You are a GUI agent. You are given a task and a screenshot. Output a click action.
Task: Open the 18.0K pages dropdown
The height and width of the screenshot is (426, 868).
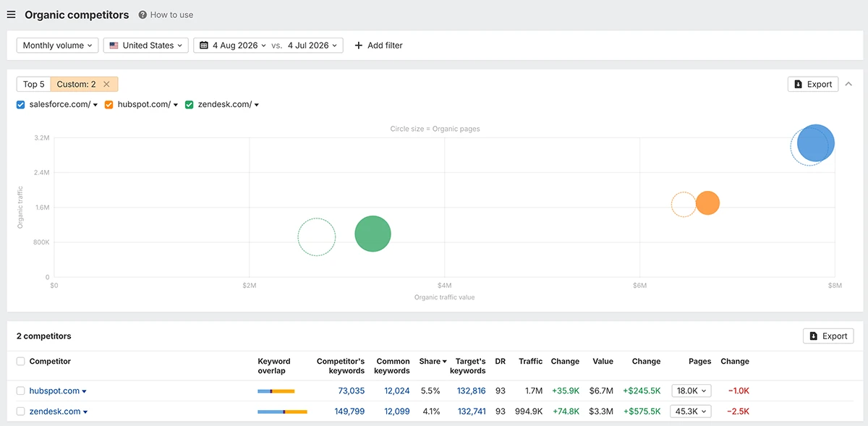click(x=691, y=391)
